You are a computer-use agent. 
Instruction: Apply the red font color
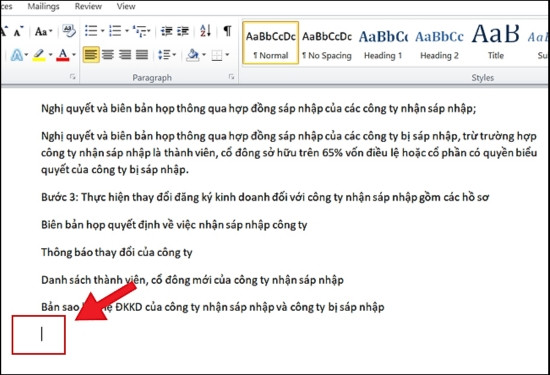click(x=63, y=55)
